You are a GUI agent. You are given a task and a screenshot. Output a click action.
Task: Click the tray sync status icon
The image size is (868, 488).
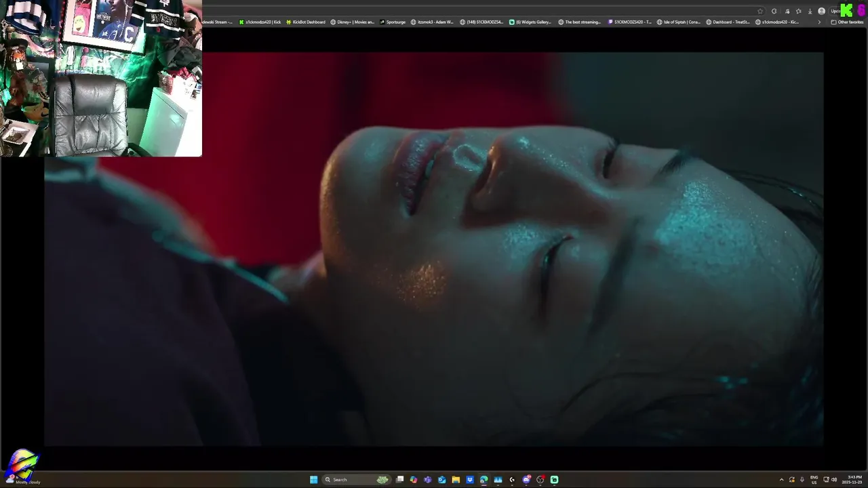pyautogui.click(x=791, y=480)
